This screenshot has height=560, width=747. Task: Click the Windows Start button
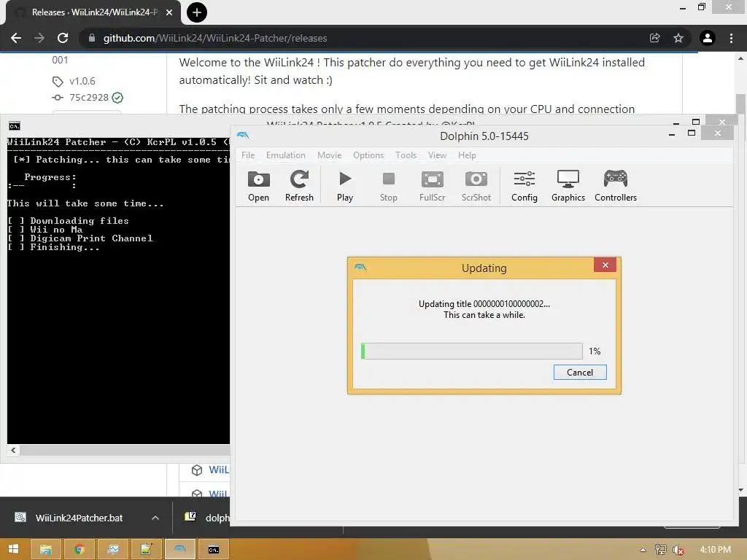click(13, 549)
